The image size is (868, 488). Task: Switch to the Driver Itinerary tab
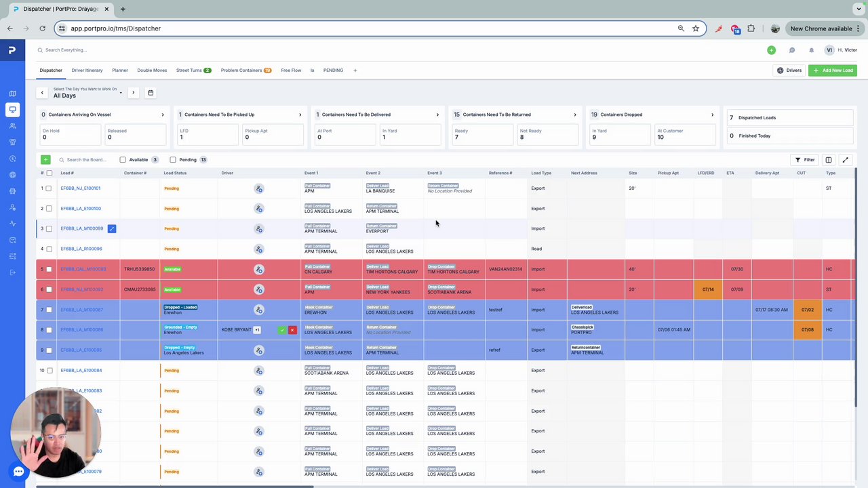[x=87, y=70]
